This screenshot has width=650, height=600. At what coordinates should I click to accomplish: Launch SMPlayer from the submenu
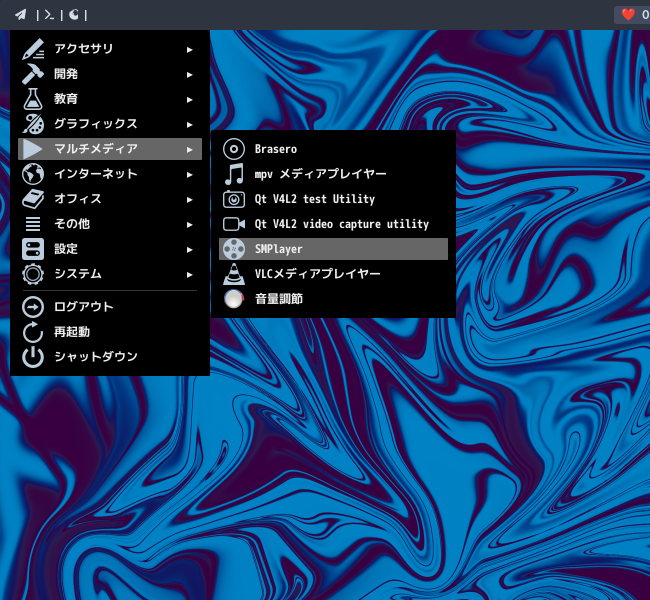(333, 249)
